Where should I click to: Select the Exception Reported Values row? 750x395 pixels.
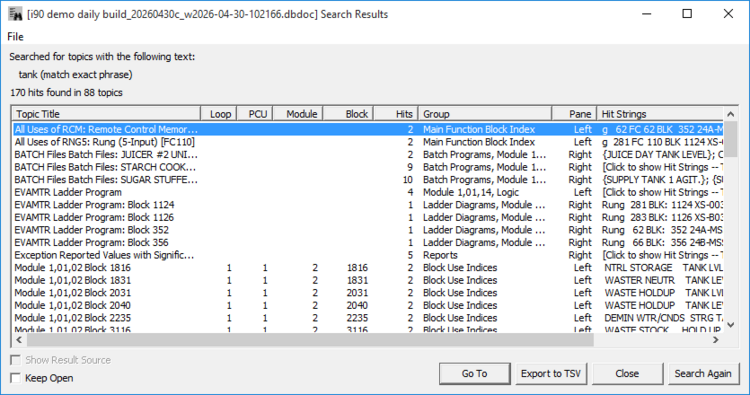[x=368, y=255]
